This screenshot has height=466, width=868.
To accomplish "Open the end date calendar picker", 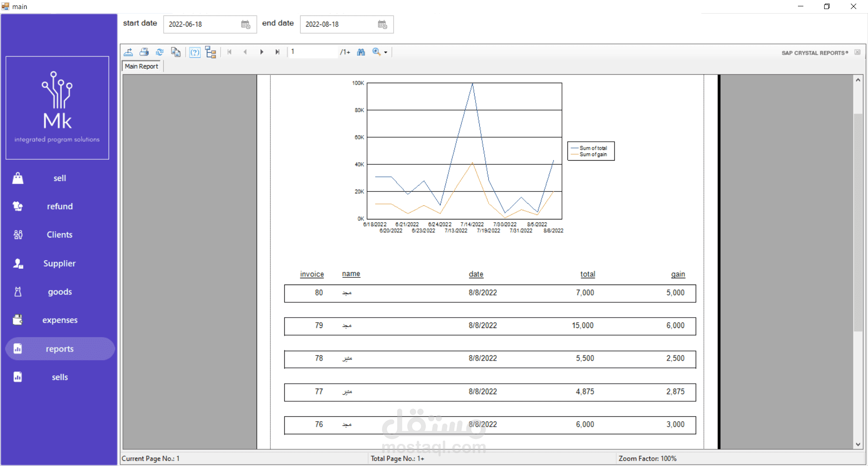I will point(382,24).
